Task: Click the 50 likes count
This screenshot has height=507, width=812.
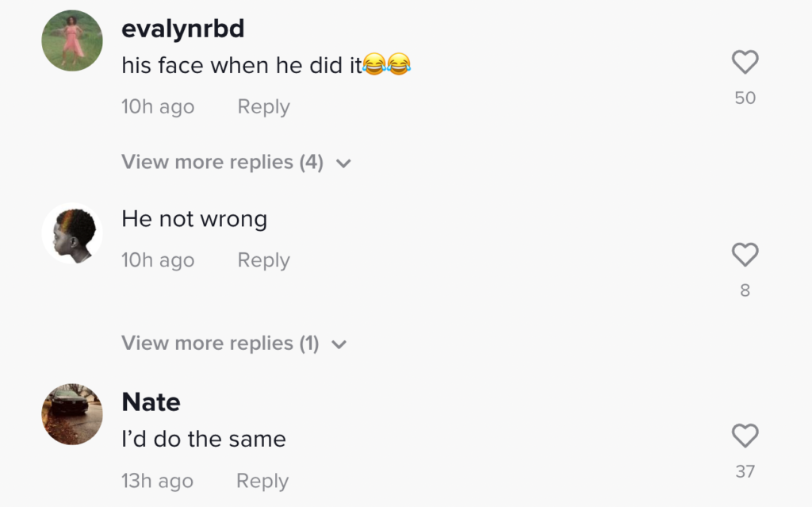Action: pos(745,98)
